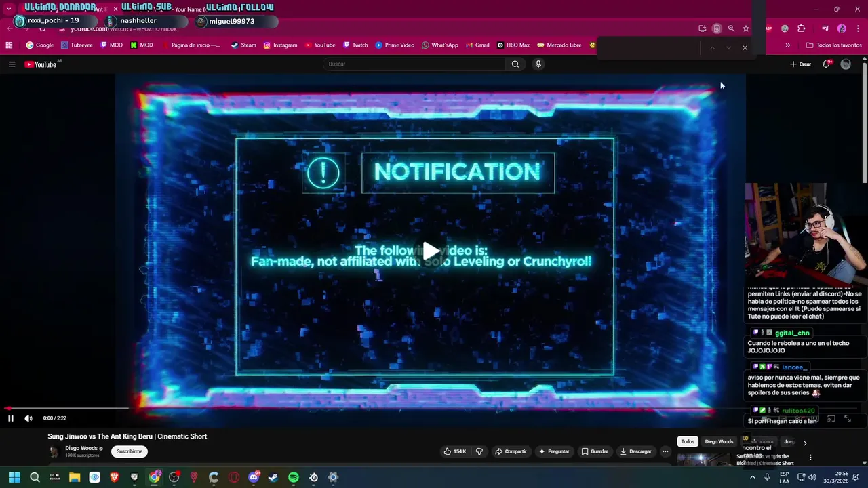868x488 pixels.
Task: Open the Mercado Libre bookmark
Action: [x=559, y=45]
